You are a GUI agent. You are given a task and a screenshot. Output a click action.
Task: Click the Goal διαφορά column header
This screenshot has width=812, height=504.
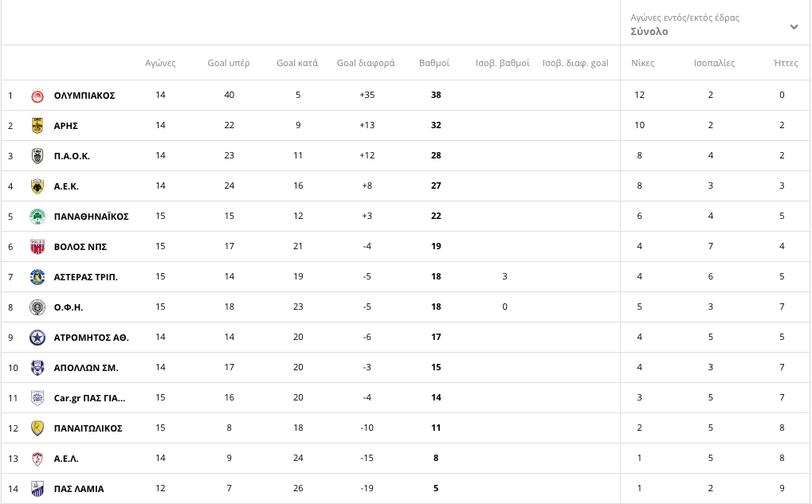[x=366, y=63]
